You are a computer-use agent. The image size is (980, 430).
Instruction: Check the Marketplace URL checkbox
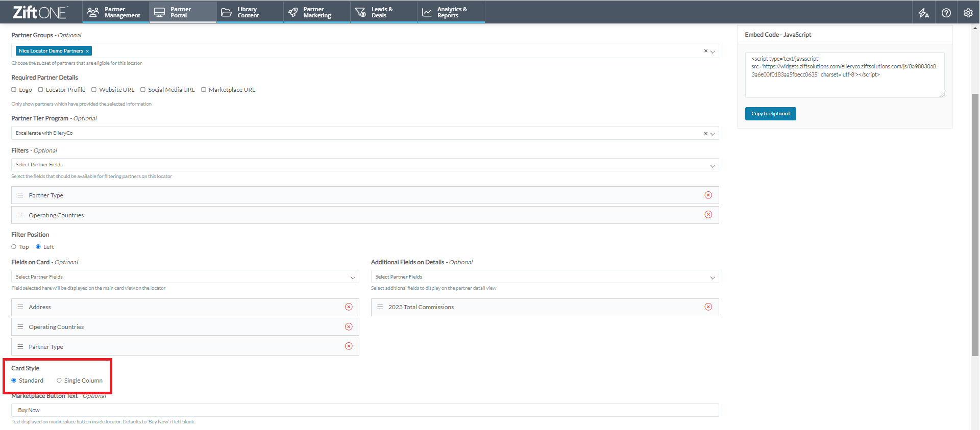pyautogui.click(x=204, y=90)
